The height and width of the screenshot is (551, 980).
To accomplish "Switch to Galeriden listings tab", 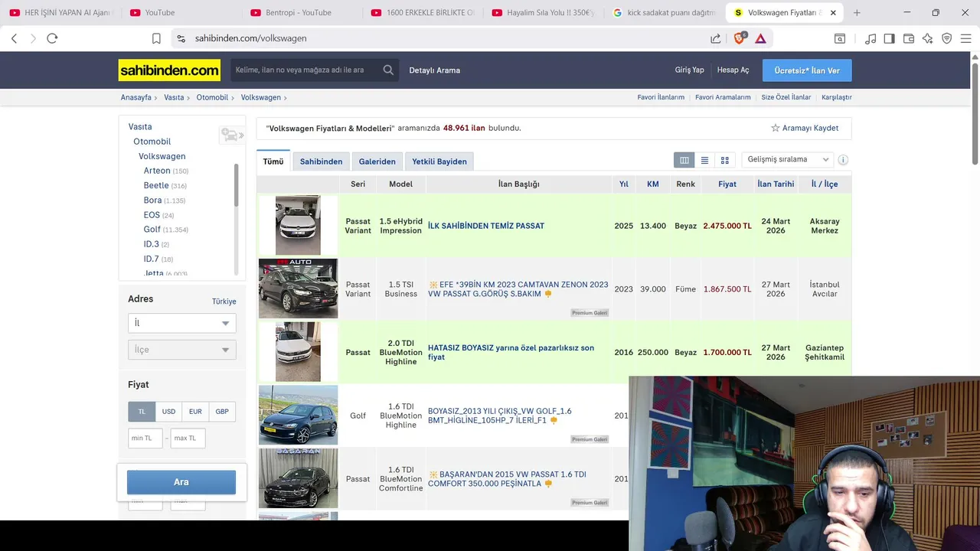I will 377,161.
